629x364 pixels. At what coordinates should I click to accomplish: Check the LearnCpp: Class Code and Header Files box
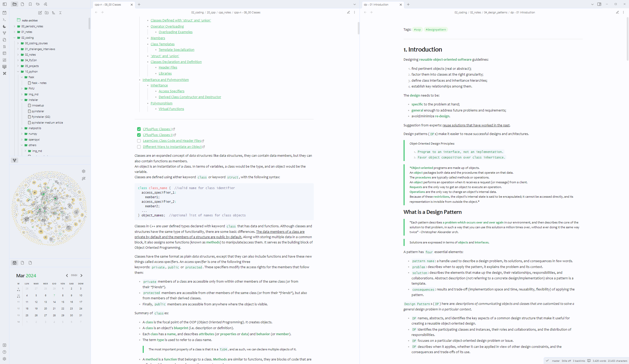click(x=139, y=141)
